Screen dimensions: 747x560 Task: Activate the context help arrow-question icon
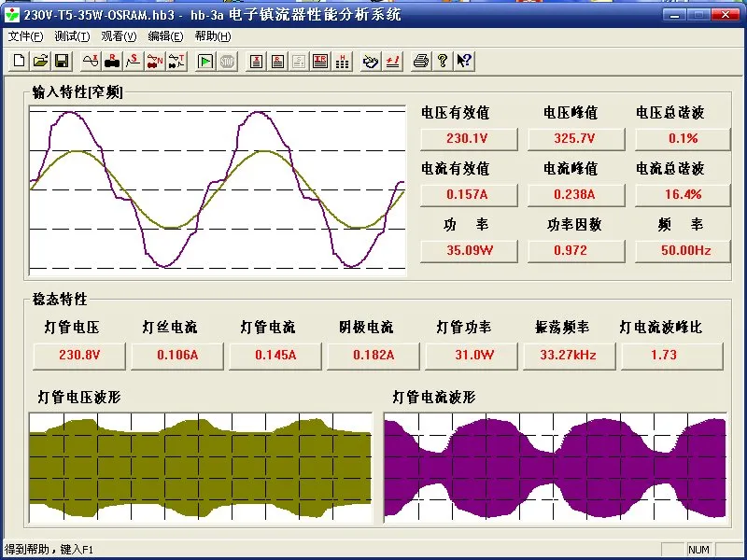464,61
